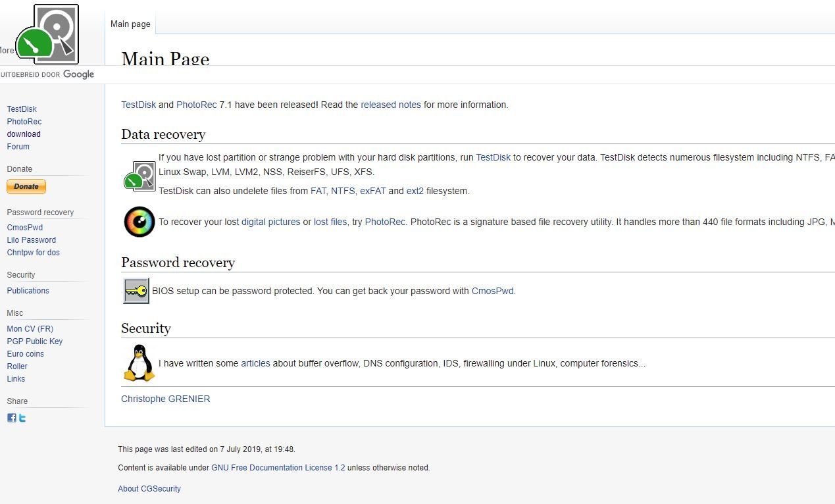Viewport: 835px width, 504px height.
Task: Open Lilo Password sidebar link
Action: point(32,240)
